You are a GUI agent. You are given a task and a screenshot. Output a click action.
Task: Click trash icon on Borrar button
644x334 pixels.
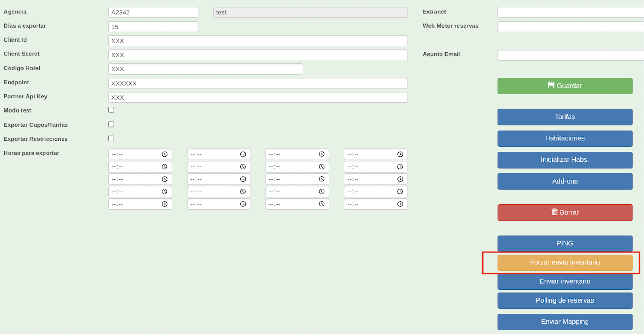click(555, 212)
